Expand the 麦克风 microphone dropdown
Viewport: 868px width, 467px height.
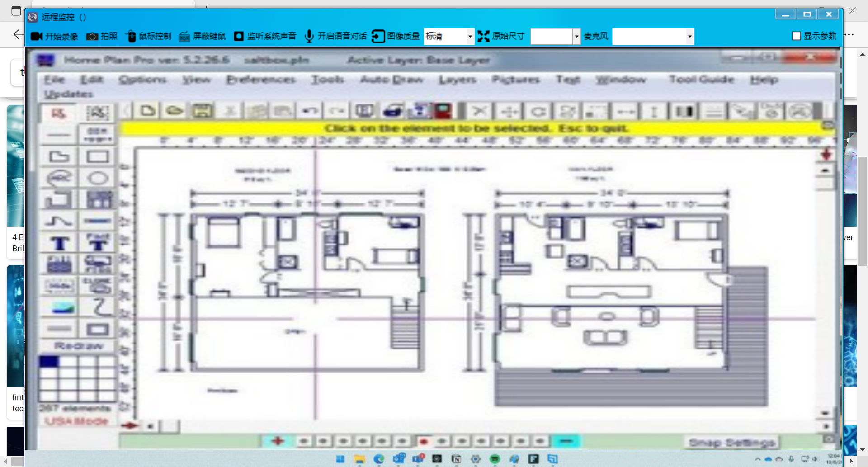pyautogui.click(x=689, y=36)
